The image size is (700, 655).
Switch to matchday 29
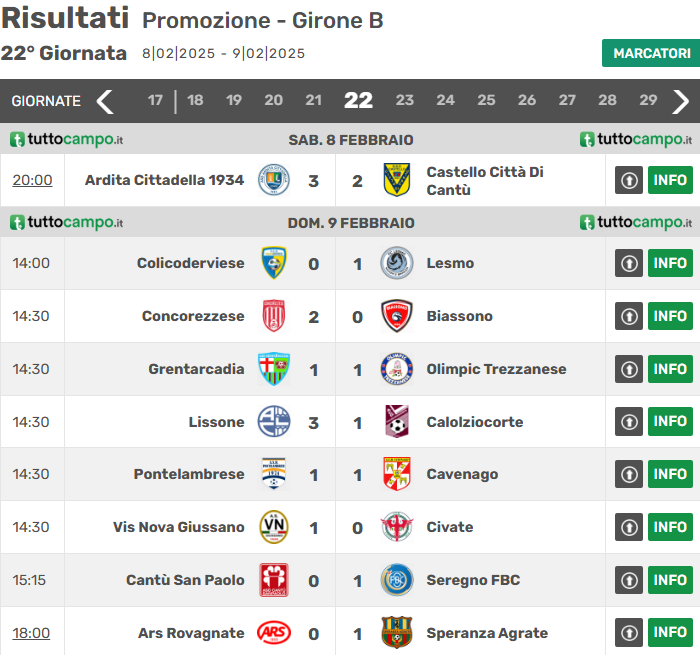[648, 101]
